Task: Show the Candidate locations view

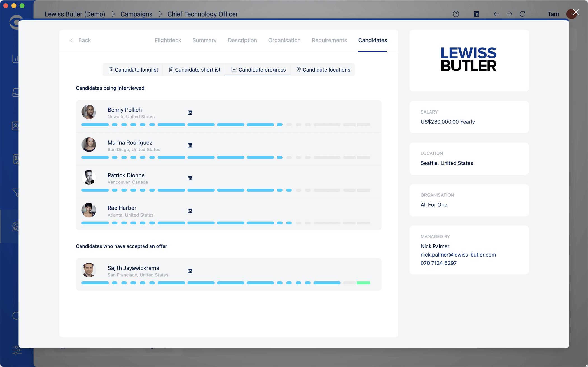Action: click(323, 70)
